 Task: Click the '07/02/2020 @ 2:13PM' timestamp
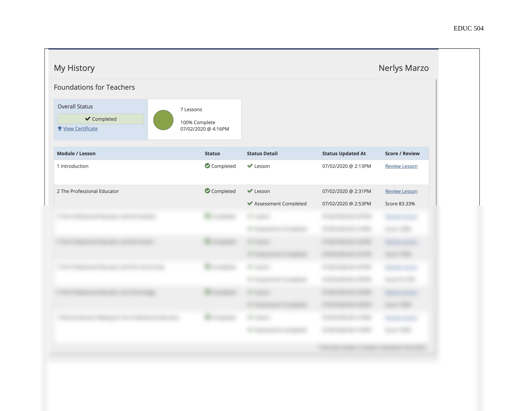click(347, 166)
